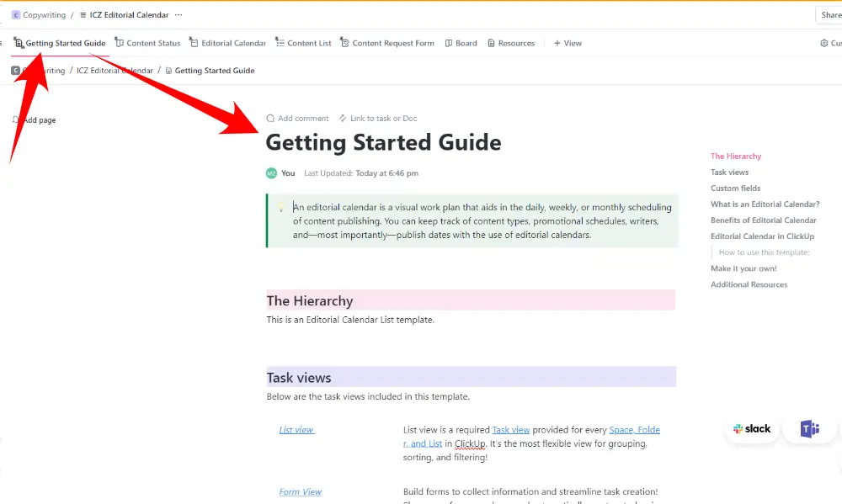Select the Content List tab
Screen dimensions: 842x504
(304, 43)
